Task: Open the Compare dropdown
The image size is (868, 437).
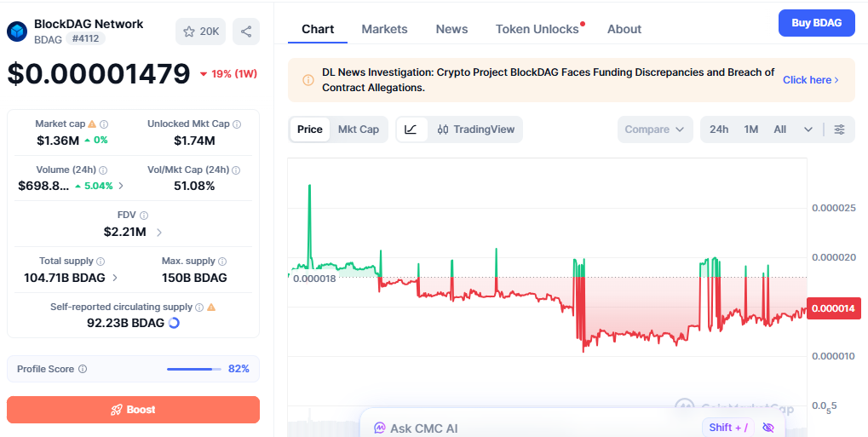Action: (x=655, y=129)
